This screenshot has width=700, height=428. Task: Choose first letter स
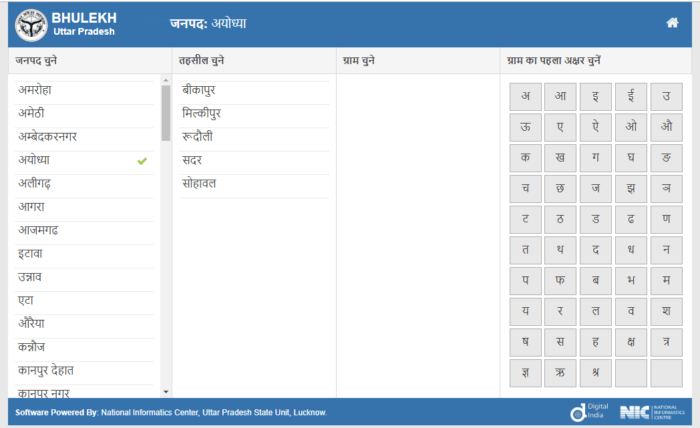click(x=560, y=343)
